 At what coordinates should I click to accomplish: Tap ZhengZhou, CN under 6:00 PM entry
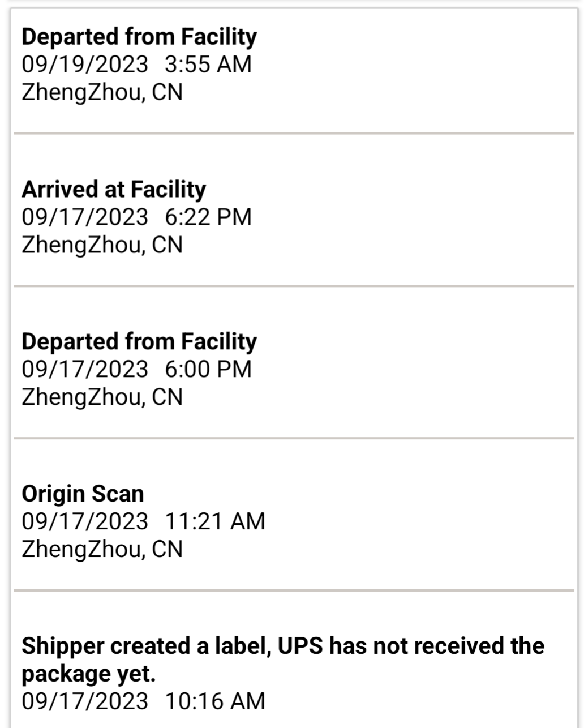click(102, 397)
